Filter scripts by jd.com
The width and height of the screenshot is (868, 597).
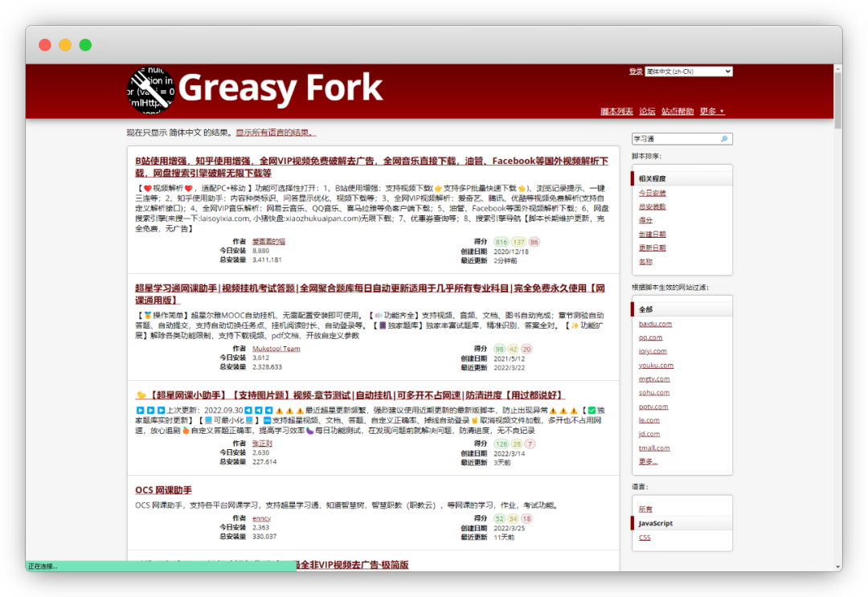tap(649, 435)
